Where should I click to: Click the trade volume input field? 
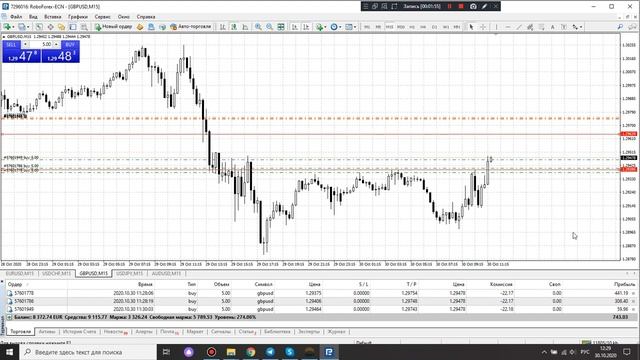coord(41,44)
